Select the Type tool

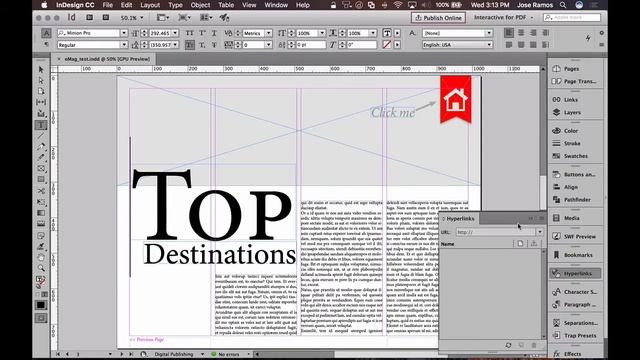click(41, 125)
